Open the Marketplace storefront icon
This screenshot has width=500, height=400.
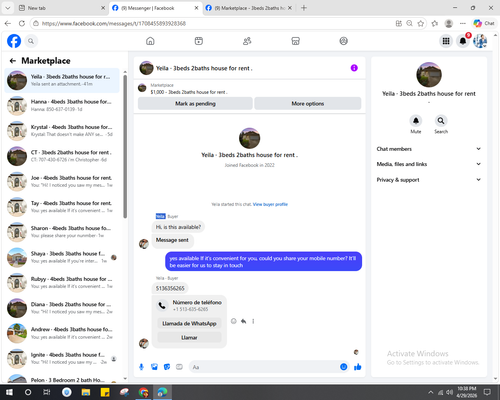point(295,41)
